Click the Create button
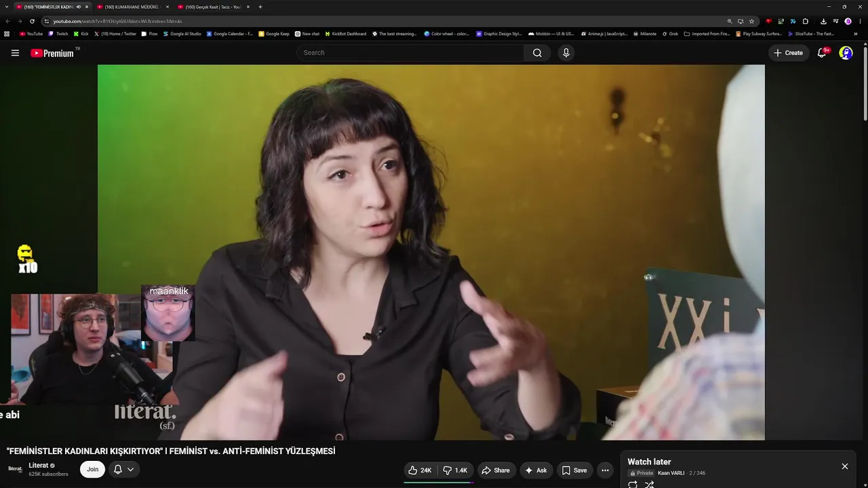The image size is (868, 488). (x=789, y=53)
